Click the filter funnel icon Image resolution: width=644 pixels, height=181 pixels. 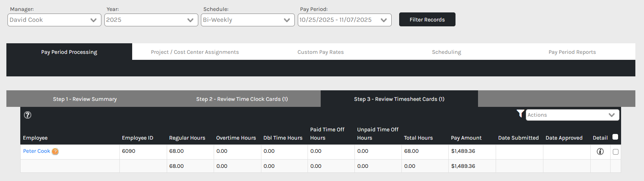(520, 114)
